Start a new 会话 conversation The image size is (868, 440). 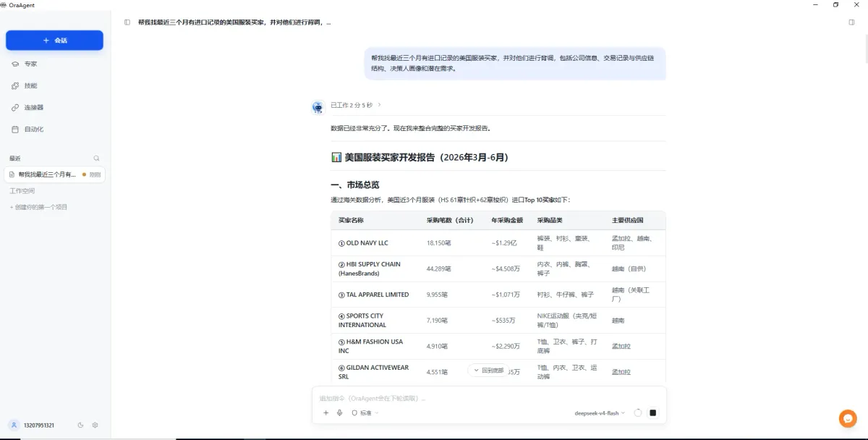click(x=54, y=41)
